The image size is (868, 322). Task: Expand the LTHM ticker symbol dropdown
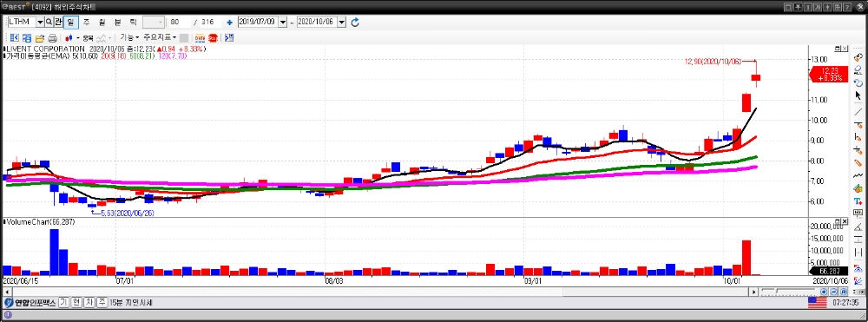40,22
